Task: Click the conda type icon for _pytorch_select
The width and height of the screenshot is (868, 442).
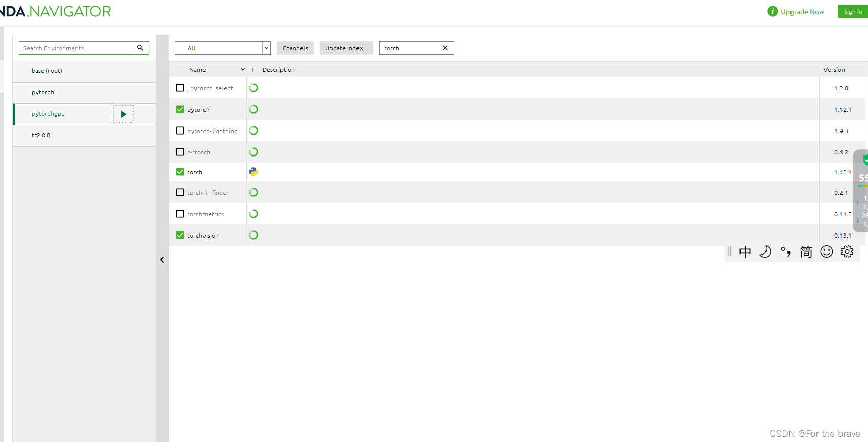Action: (x=253, y=88)
